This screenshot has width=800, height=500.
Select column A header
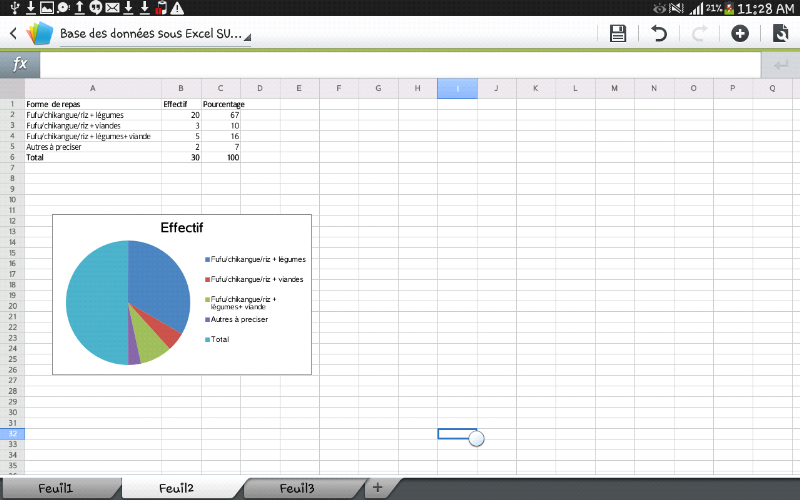(x=93, y=88)
